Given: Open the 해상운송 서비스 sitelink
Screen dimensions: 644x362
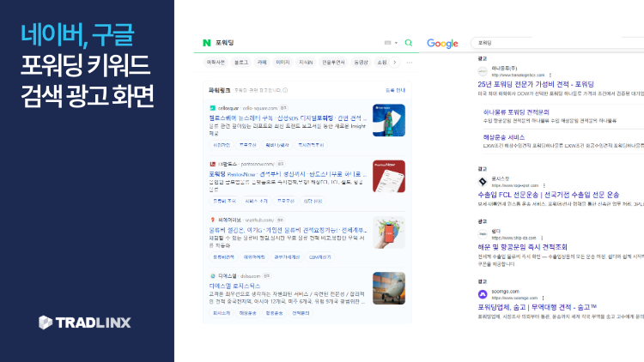Looking at the screenshot, I should point(504,137).
